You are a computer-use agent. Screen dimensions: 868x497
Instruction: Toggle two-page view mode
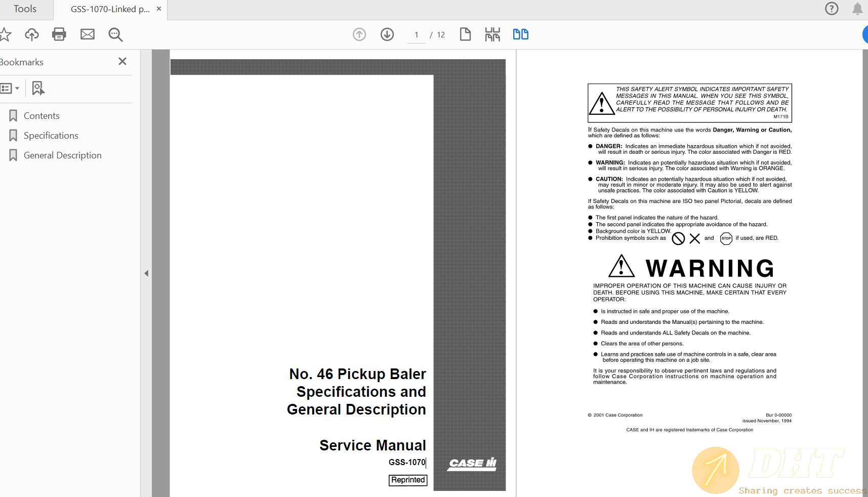point(520,34)
